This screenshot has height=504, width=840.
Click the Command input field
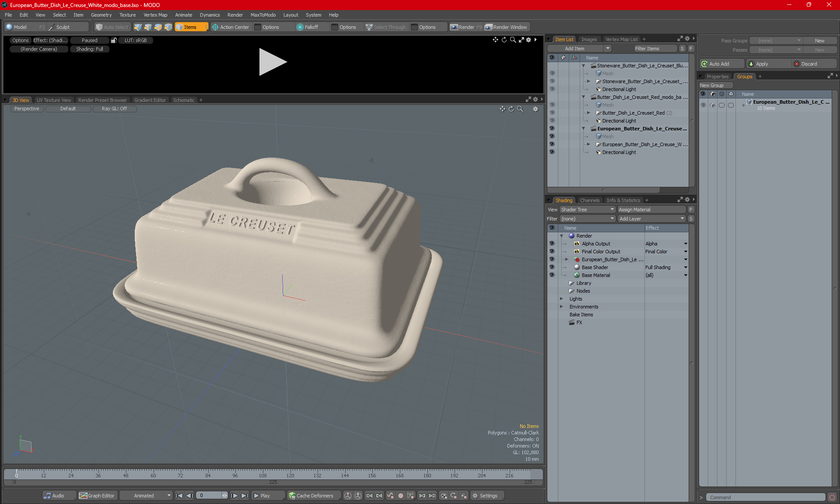pyautogui.click(x=766, y=497)
